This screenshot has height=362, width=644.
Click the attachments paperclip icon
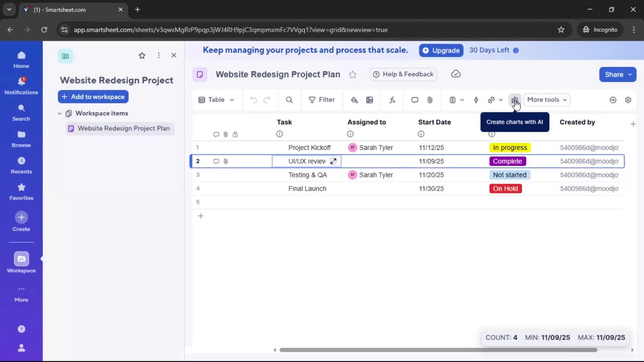[x=430, y=100]
